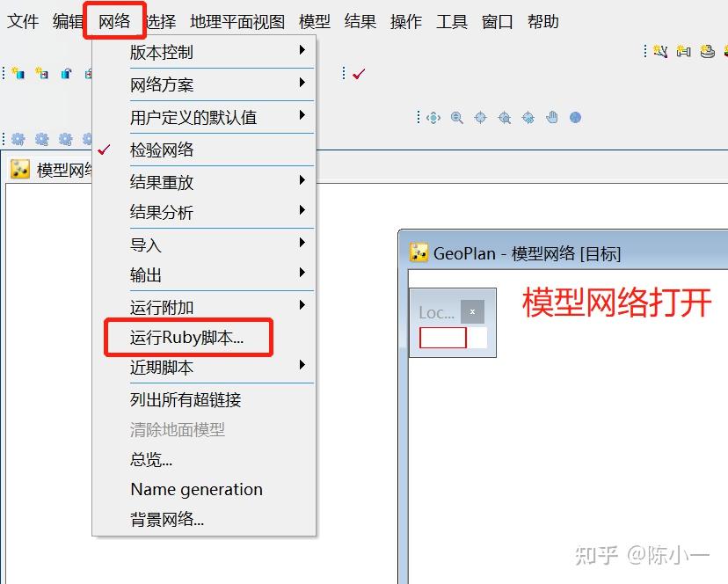The image size is (728, 584).
Task: Click the red checkmark in the toolbar
Action: 358,74
